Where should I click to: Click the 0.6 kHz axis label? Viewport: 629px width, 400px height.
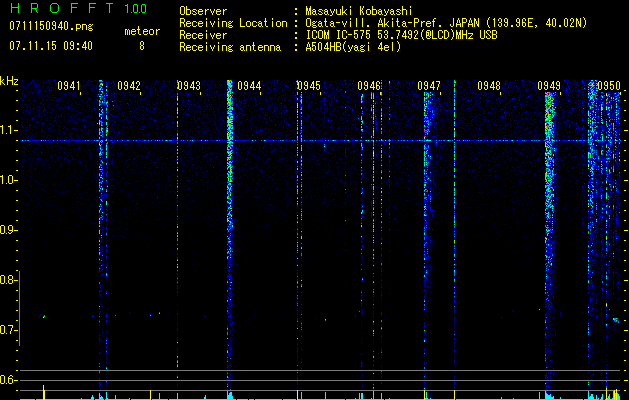click(8, 380)
